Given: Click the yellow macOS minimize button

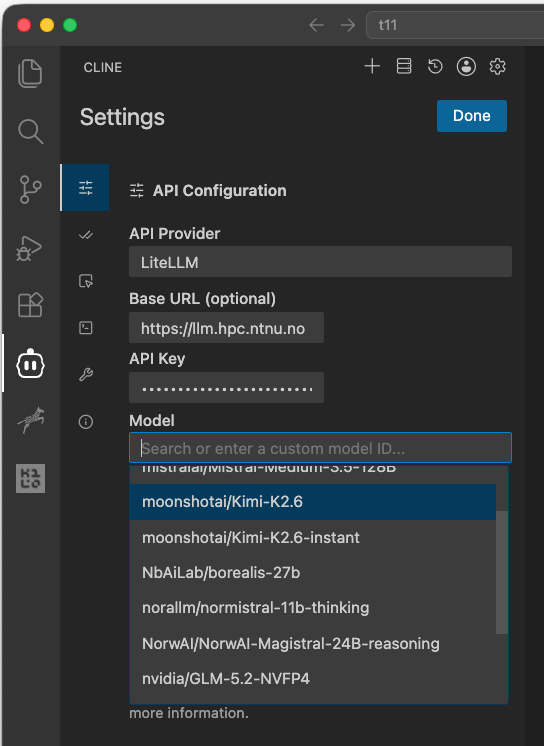Looking at the screenshot, I should point(47,25).
